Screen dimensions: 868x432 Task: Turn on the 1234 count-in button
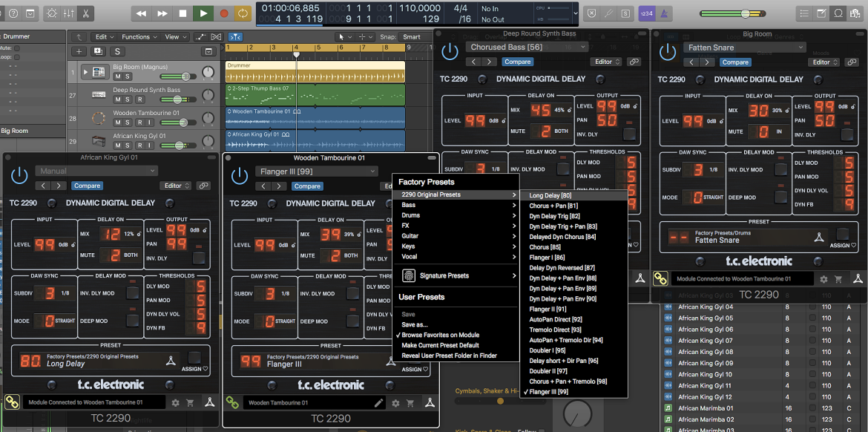pos(646,13)
